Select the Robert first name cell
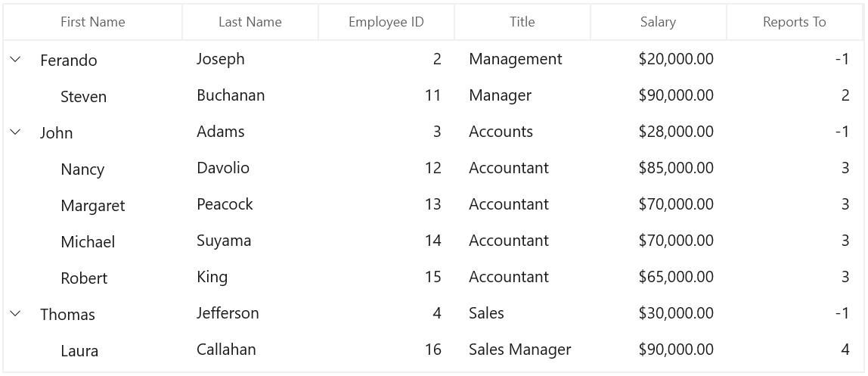Viewport: 868px width, 376px height. [84, 278]
